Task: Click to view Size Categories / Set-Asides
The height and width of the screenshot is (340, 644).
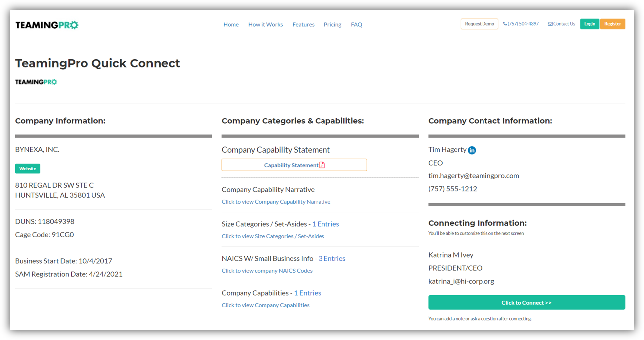Action: [x=273, y=236]
